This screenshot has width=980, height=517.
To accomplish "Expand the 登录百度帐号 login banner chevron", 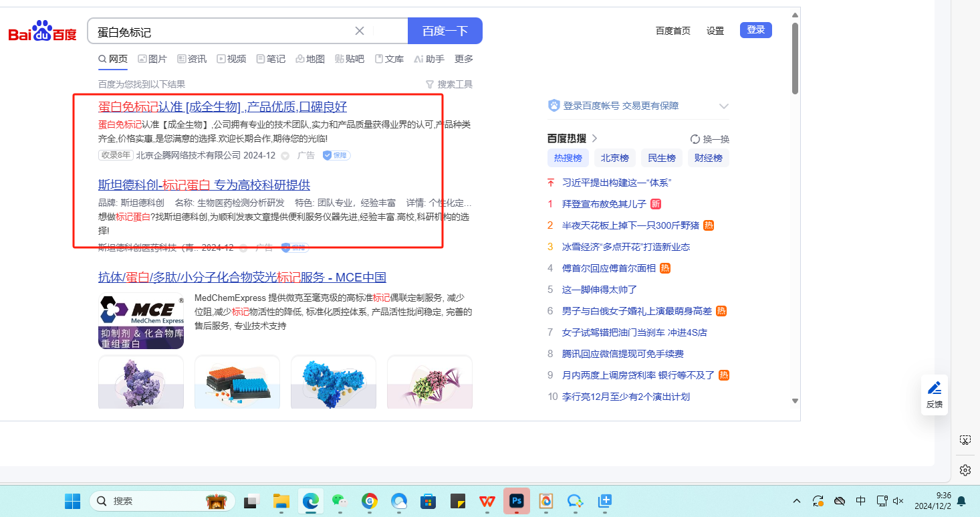I will coord(723,106).
